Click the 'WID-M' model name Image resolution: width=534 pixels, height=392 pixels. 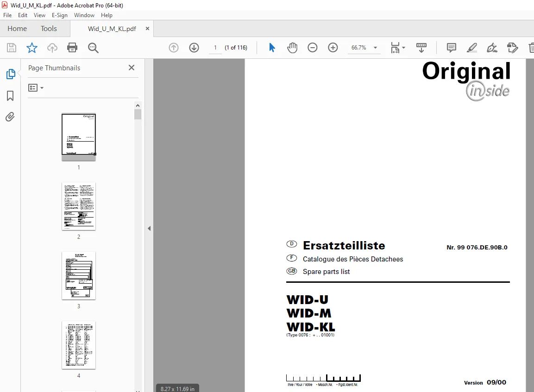(309, 313)
